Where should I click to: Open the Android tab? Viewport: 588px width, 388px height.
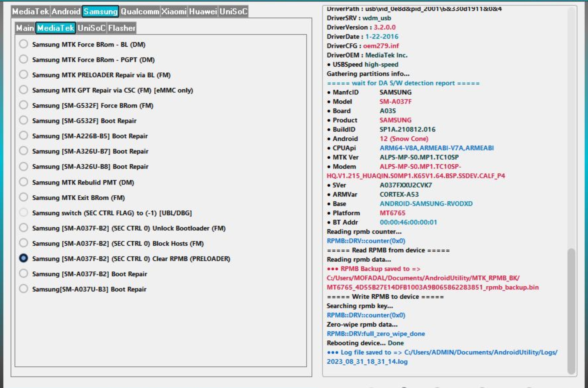pos(66,11)
